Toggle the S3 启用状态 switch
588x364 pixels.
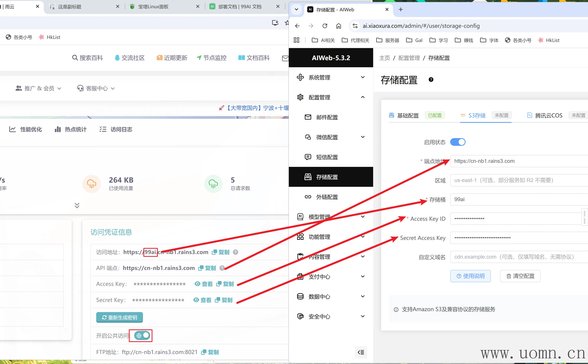[x=457, y=142]
